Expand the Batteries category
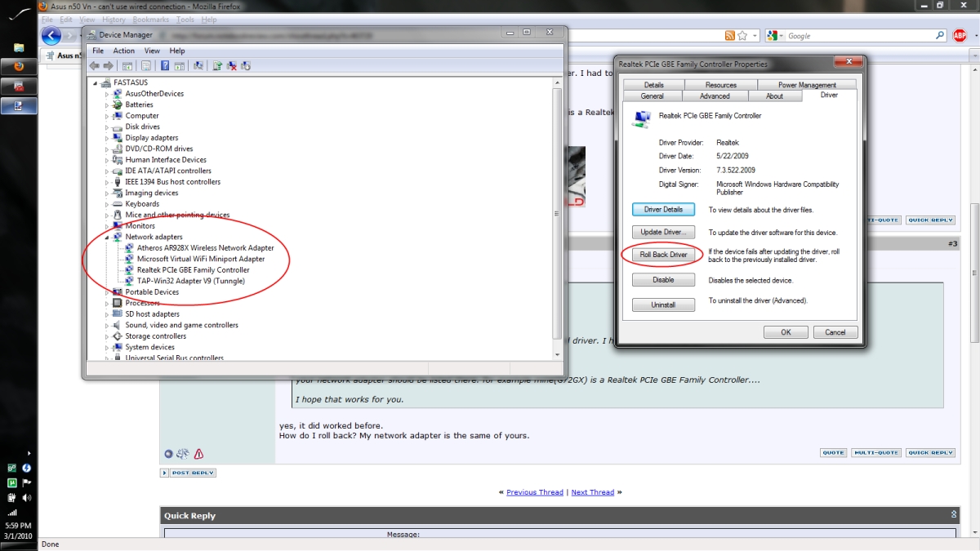Screen dimensions: 980x551 tap(107, 104)
